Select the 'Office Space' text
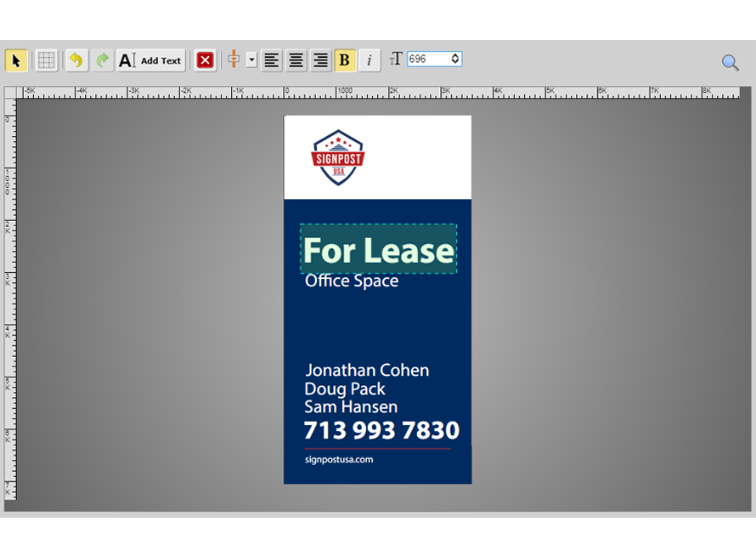Screen dimensions: 756x556 (x=351, y=281)
